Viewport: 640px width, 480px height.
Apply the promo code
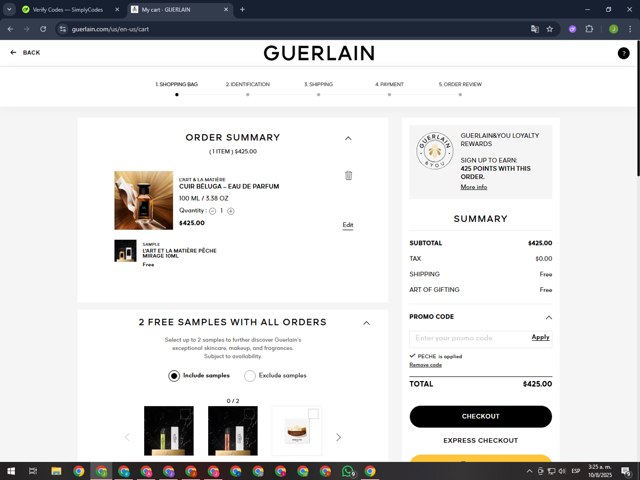click(540, 338)
